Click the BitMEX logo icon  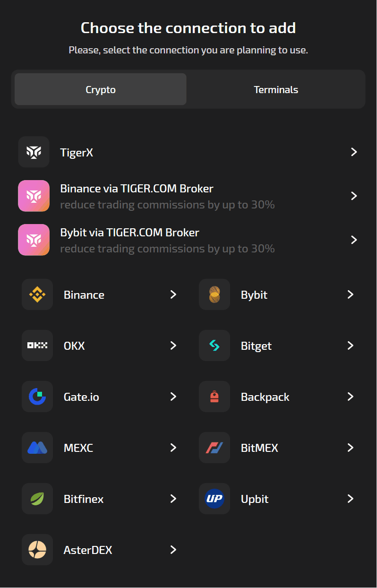(x=214, y=448)
